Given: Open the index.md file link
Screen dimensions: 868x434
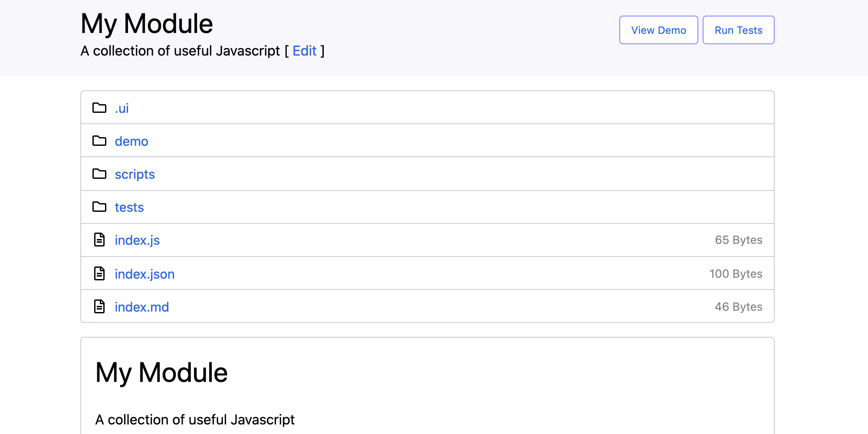Looking at the screenshot, I should pos(142,307).
